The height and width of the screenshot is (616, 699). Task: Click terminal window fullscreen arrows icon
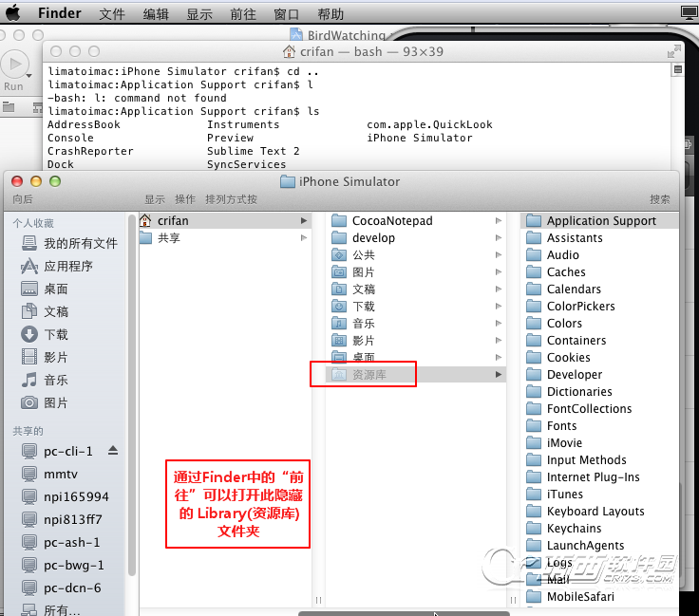674,50
